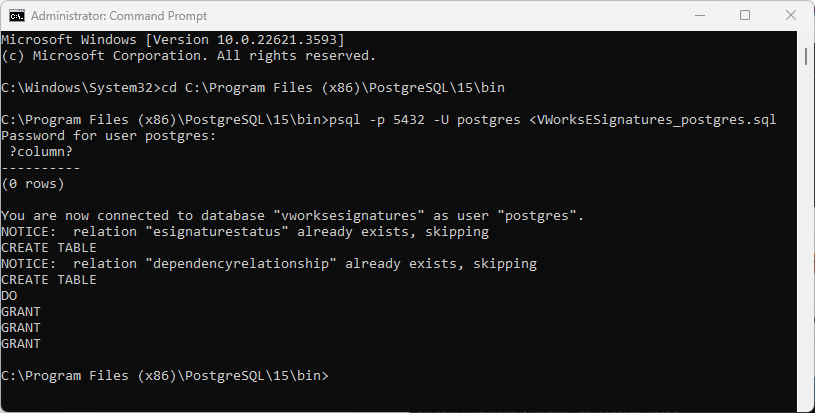Click the 'VWorksESignatures_postgres.sql' filename in the command
The image size is (815, 413).
tap(656, 120)
